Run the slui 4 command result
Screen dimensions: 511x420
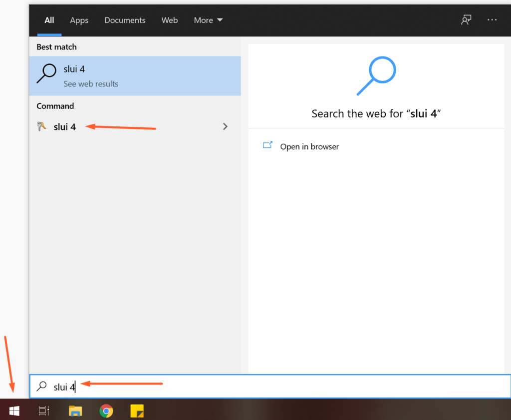click(135, 126)
